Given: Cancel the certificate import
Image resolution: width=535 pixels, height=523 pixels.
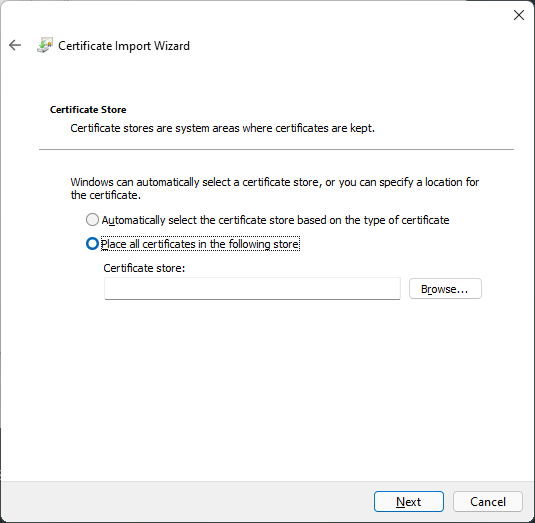Looking at the screenshot, I should click(x=488, y=502).
